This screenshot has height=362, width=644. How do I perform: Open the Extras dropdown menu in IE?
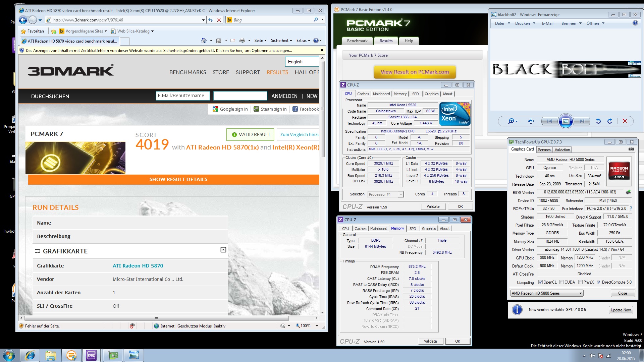pos(303,41)
